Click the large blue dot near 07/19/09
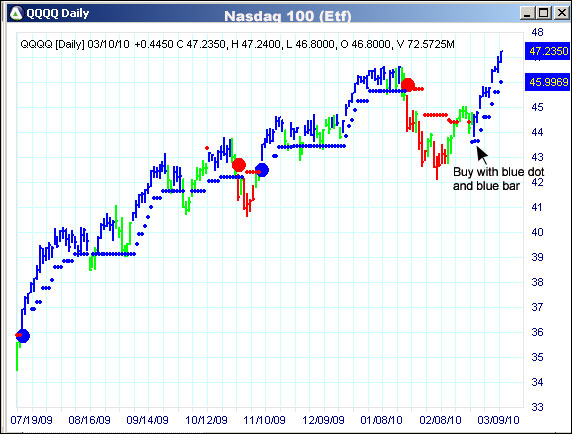 pyautogui.click(x=23, y=336)
